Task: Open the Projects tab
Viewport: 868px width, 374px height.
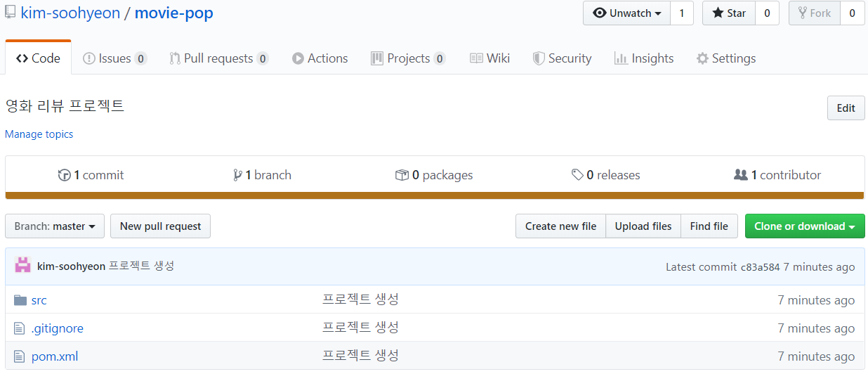Action: tap(408, 58)
